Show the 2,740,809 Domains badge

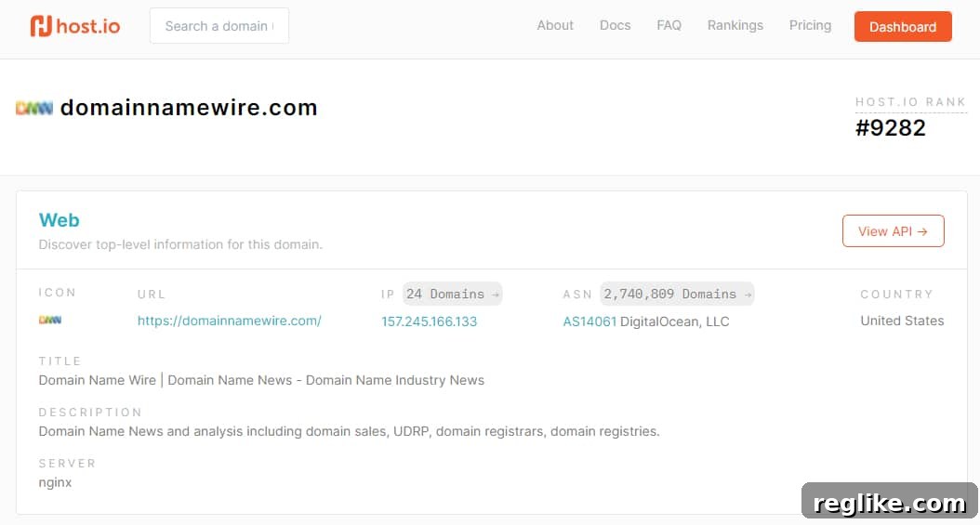pos(677,294)
